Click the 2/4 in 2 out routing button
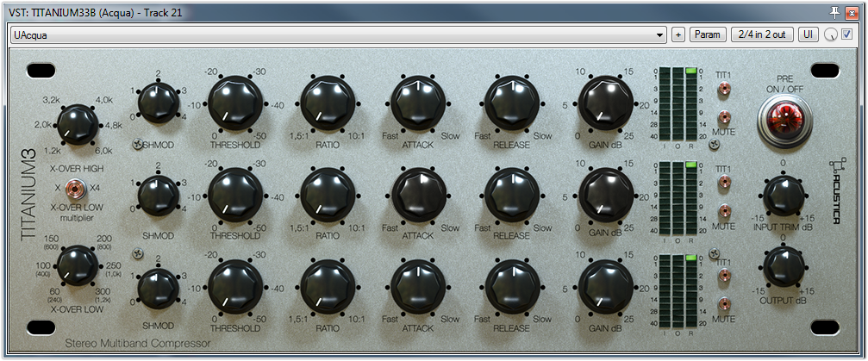 click(x=762, y=34)
